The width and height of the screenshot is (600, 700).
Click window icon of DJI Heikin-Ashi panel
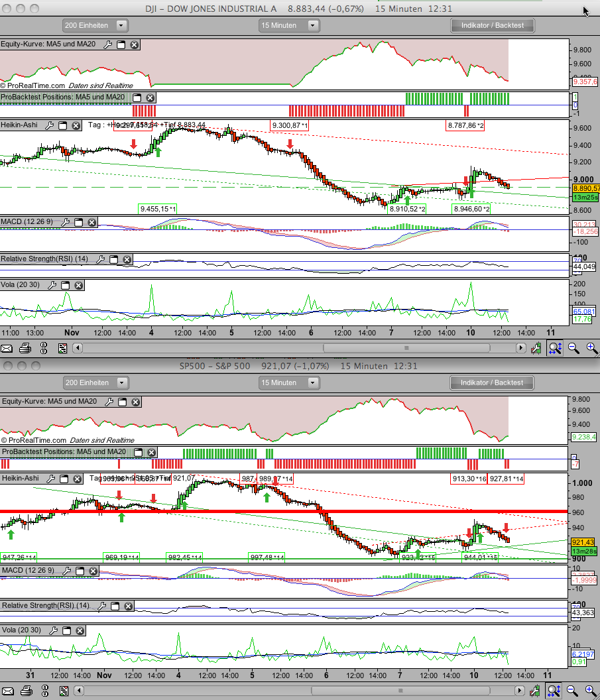63,125
